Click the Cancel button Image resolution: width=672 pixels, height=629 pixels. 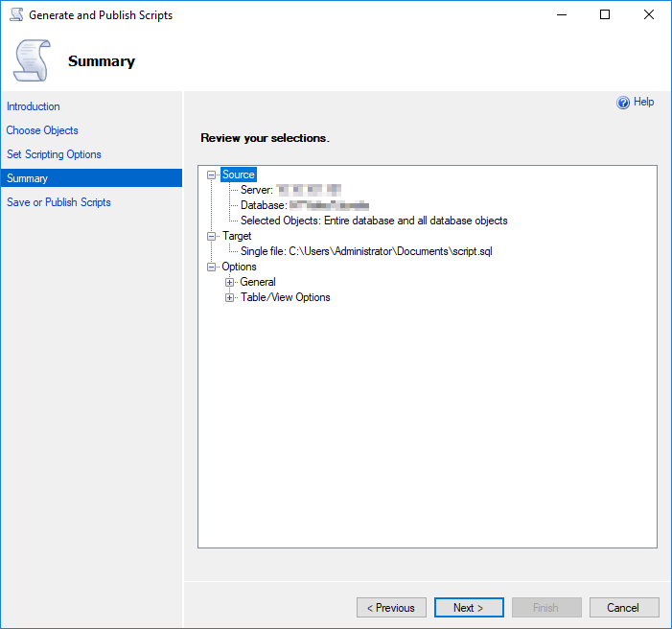coord(624,608)
